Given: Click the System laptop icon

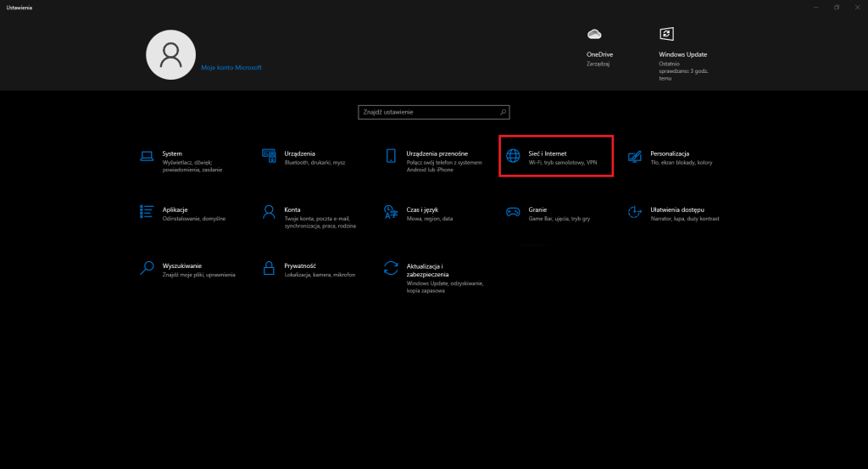Looking at the screenshot, I should (x=147, y=156).
